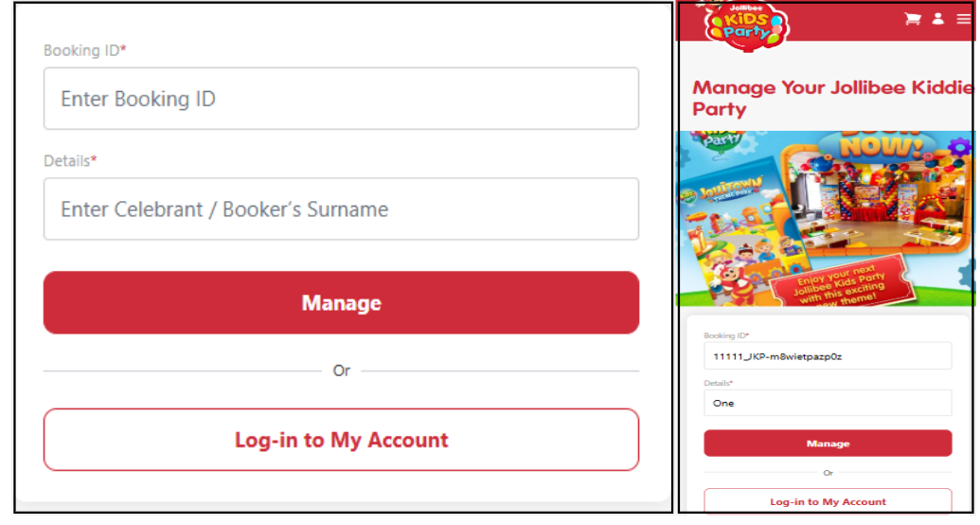
Task: Click the 'Details*' label above the 'One' field
Action: 718,383
